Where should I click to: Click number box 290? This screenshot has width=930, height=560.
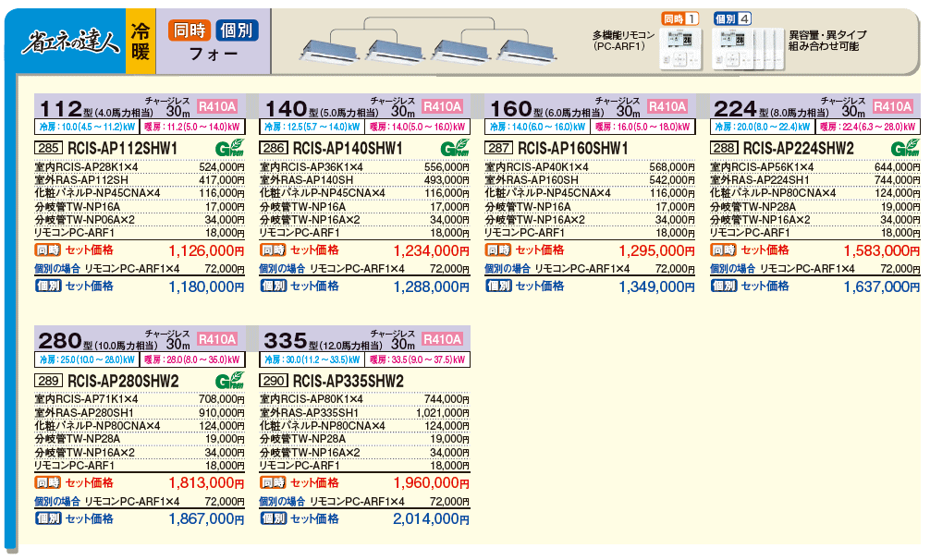click(274, 381)
